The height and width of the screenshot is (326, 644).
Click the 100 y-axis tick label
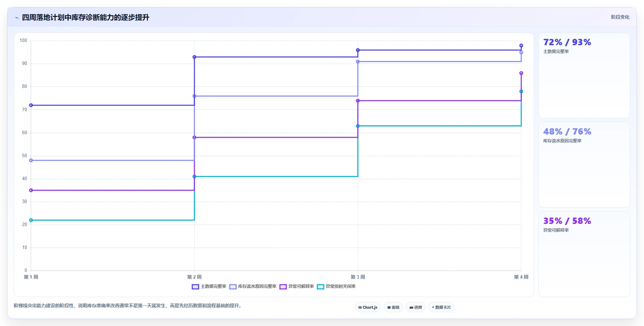(23, 41)
